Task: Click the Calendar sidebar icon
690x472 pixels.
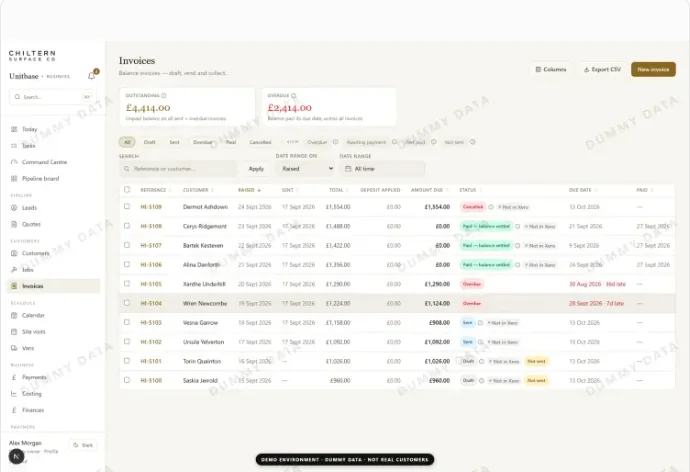Action: click(14, 315)
